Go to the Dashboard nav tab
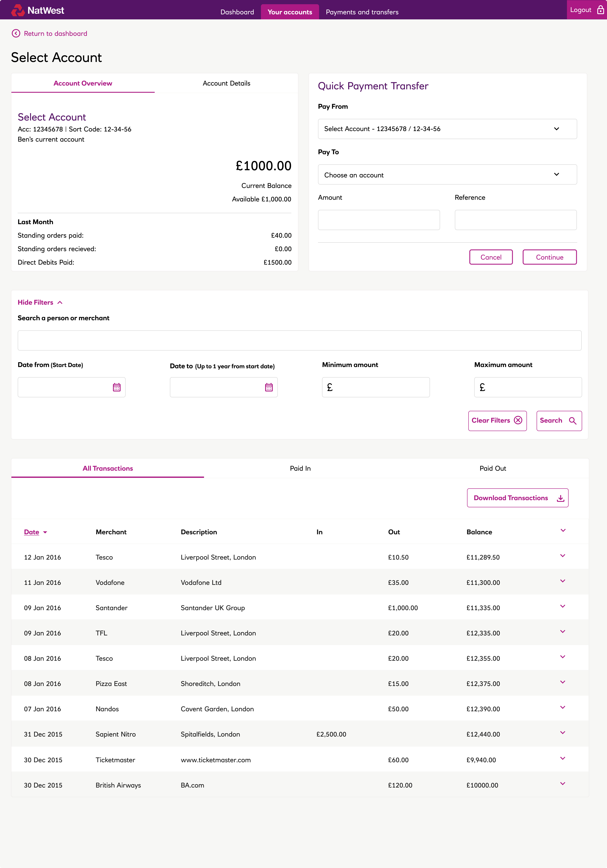Screen dimensions: 607x868 pyautogui.click(x=237, y=12)
